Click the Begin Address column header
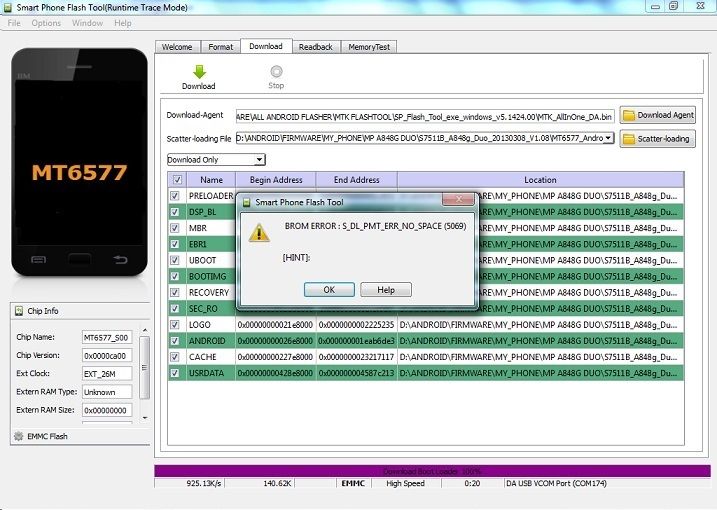The height and width of the screenshot is (510, 717). 276,180
